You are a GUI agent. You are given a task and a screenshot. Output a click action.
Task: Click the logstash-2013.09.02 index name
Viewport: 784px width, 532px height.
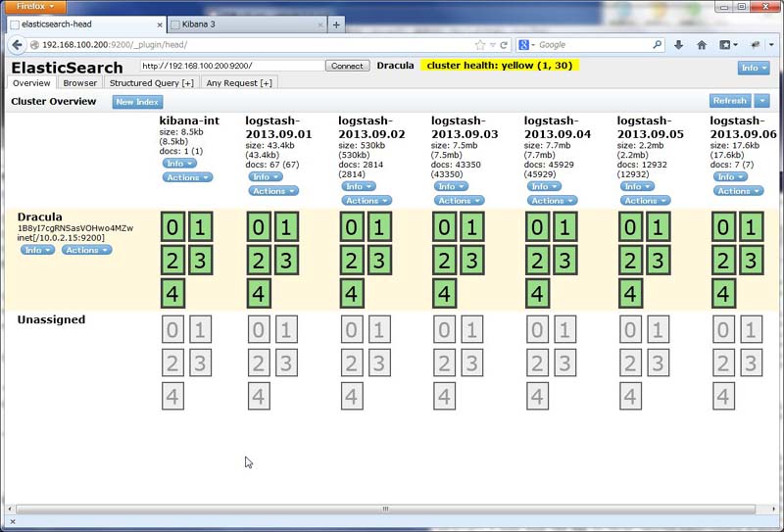click(371, 127)
